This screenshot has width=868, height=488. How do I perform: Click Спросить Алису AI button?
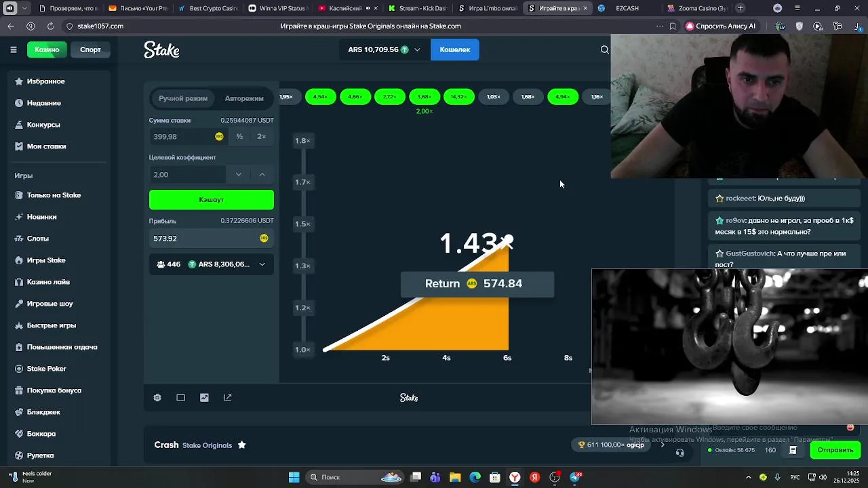720,26
